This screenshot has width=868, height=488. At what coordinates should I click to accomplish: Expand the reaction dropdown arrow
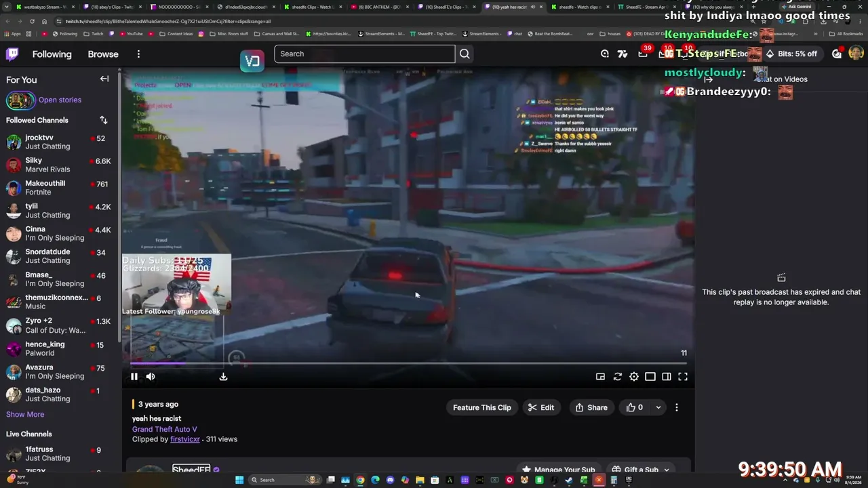pos(658,407)
